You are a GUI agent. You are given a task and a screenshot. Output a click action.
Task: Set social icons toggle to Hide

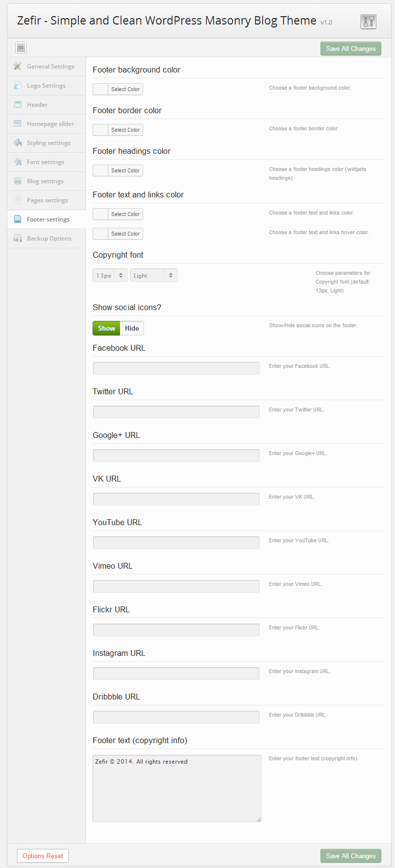pos(132,328)
